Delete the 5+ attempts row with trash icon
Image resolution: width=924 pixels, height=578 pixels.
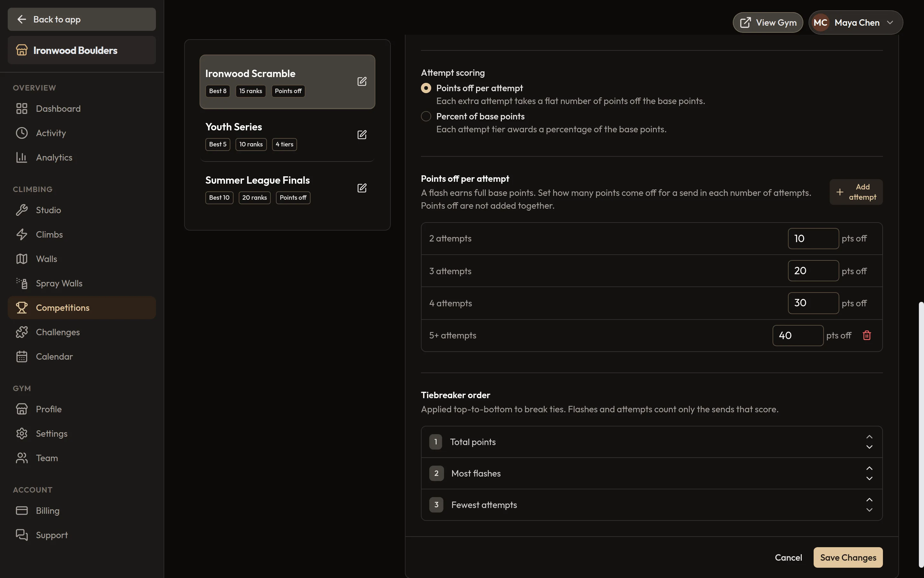click(x=867, y=335)
